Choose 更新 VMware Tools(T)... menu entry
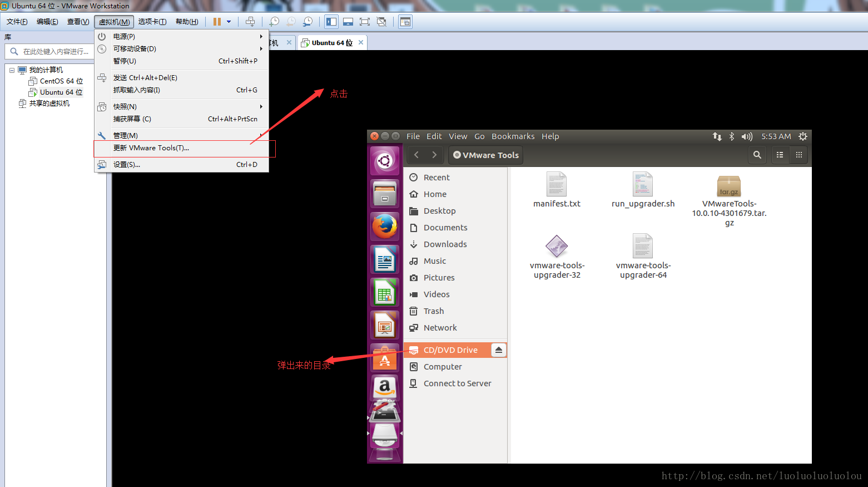Screen dimensions: 868x487 pyautogui.click(x=182, y=148)
